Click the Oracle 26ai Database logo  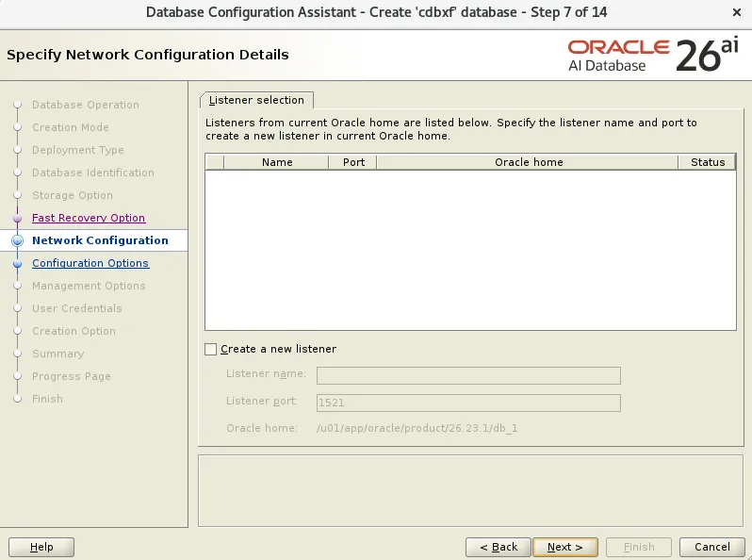tap(653, 56)
